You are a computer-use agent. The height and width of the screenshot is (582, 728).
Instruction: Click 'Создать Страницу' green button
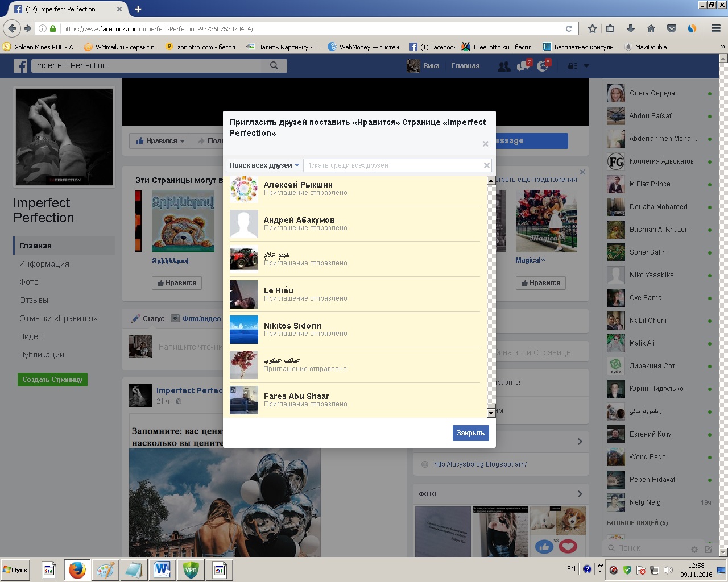click(52, 380)
